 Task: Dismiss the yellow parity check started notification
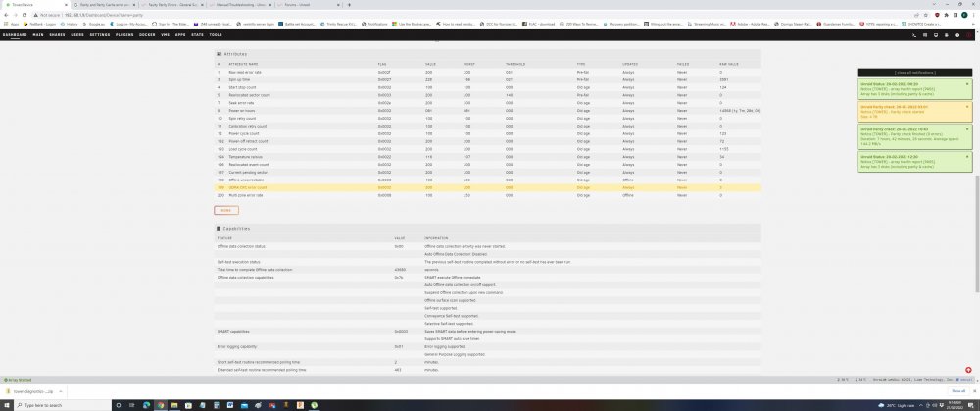(967, 106)
